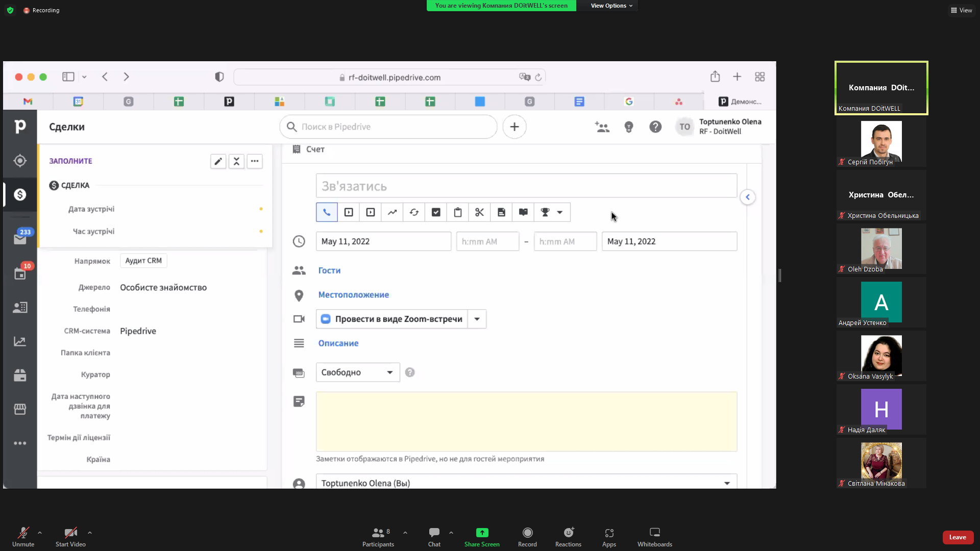Open More options dots in sidebar
This screenshot has width=980, height=551.
[x=20, y=443]
